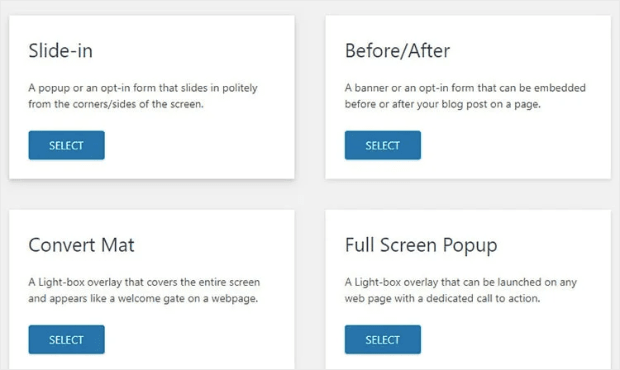
Task: Pick the Full Screen Popup SELECT button
Action: click(383, 340)
